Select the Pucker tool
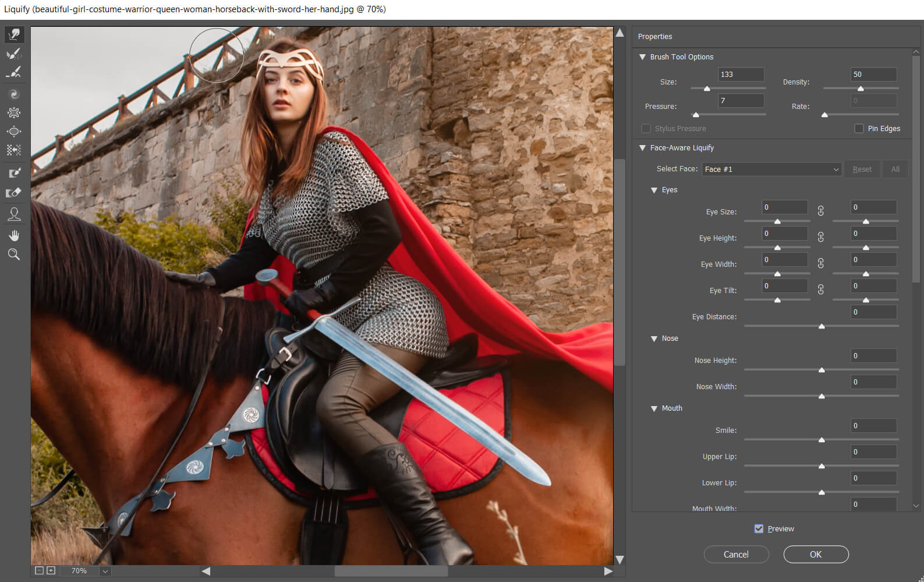This screenshot has height=582, width=924. pos(14,112)
